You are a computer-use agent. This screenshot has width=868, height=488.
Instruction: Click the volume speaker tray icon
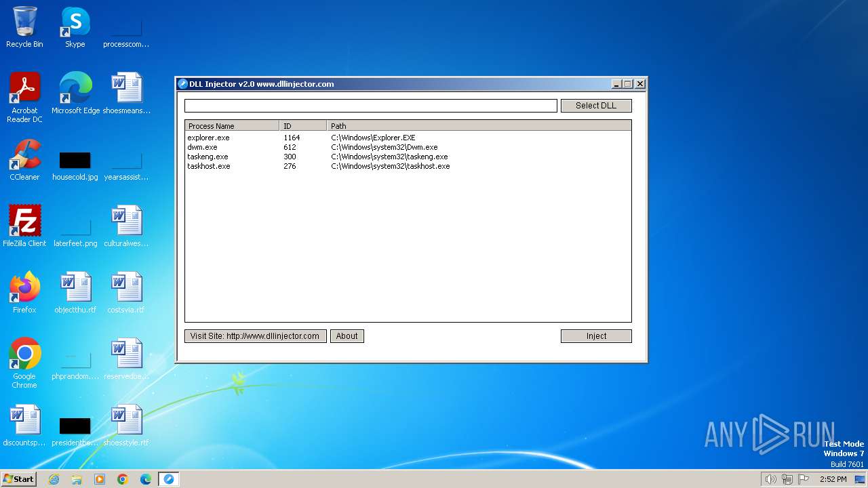770,479
